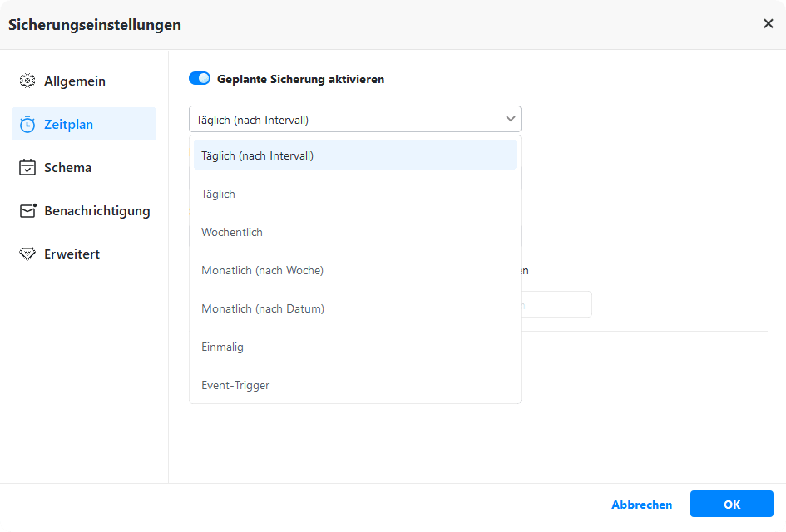This screenshot has width=786, height=532.
Task: Pick Monatlich (nach Woche) option
Action: point(263,270)
